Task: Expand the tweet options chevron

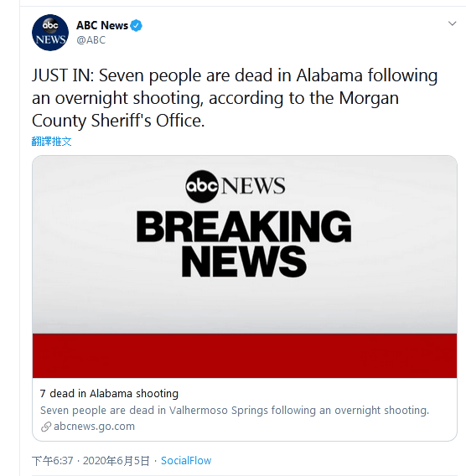Action: click(x=452, y=23)
